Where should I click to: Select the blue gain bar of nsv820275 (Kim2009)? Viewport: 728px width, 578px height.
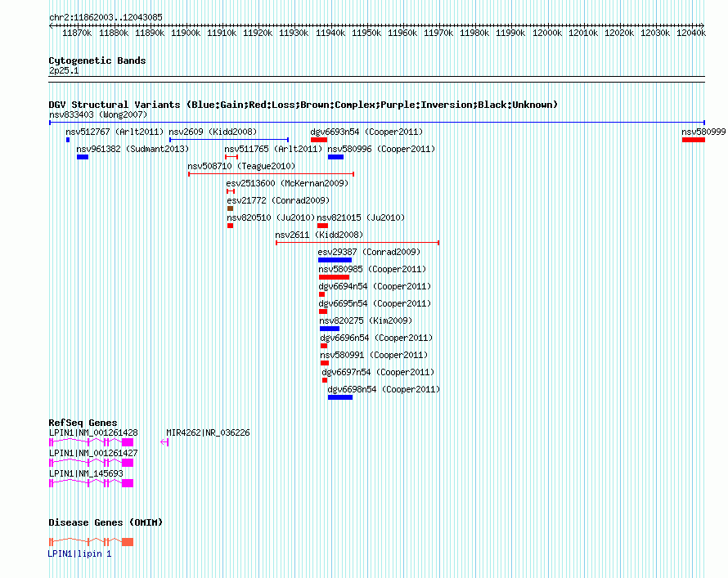[x=330, y=329]
